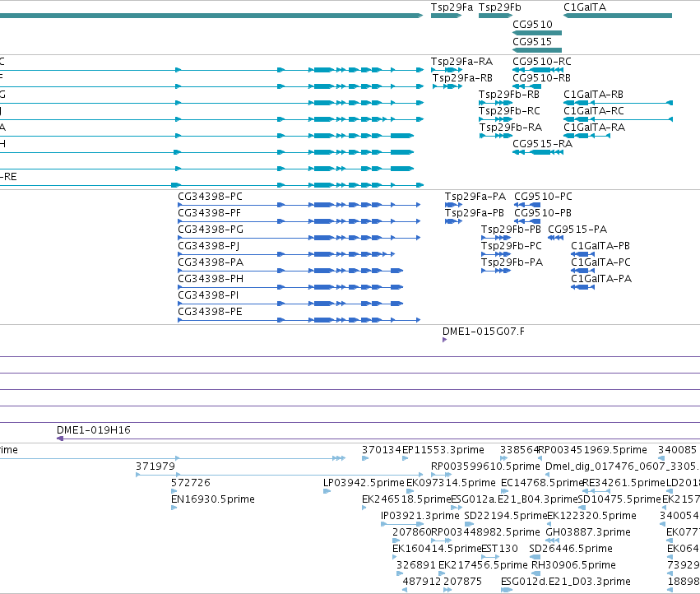700x594 pixels.
Task: Click the DME1-015G07.F feature label
Action: point(484,332)
